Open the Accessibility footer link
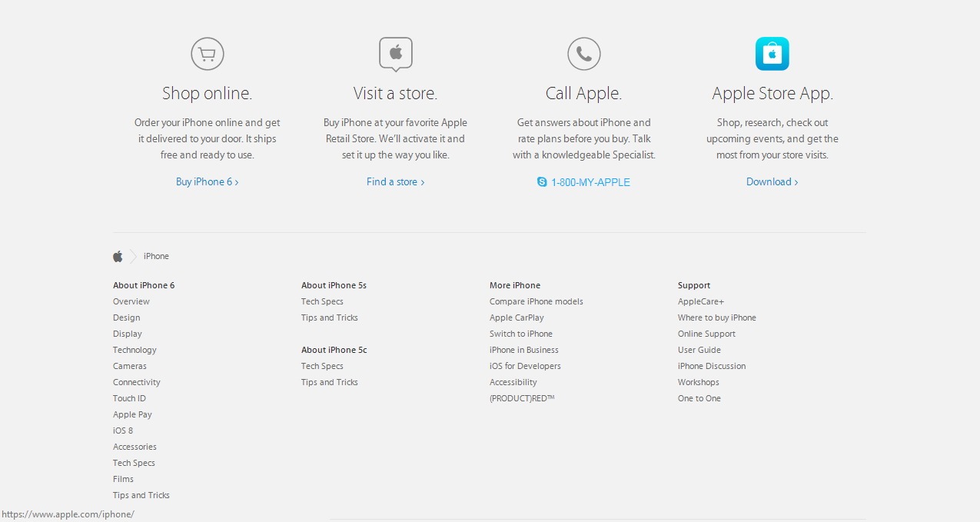This screenshot has width=980, height=522. point(513,382)
